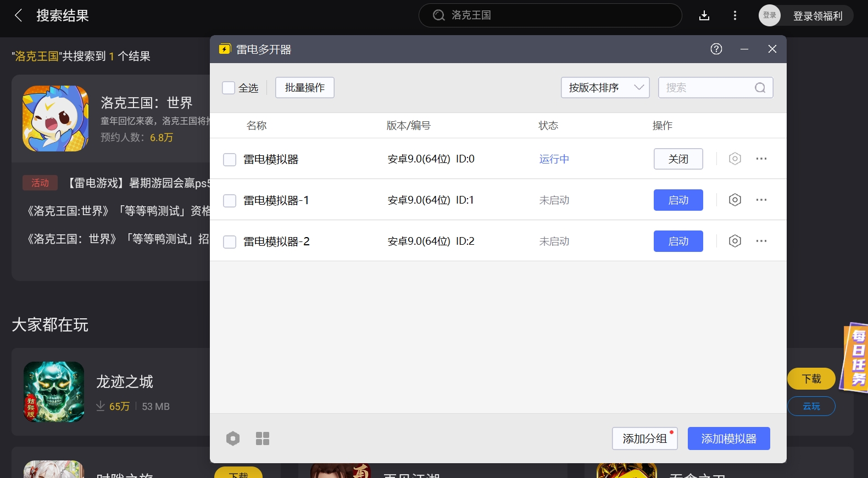
Task: Open more options for 雷电模拟器-2
Action: pos(761,241)
